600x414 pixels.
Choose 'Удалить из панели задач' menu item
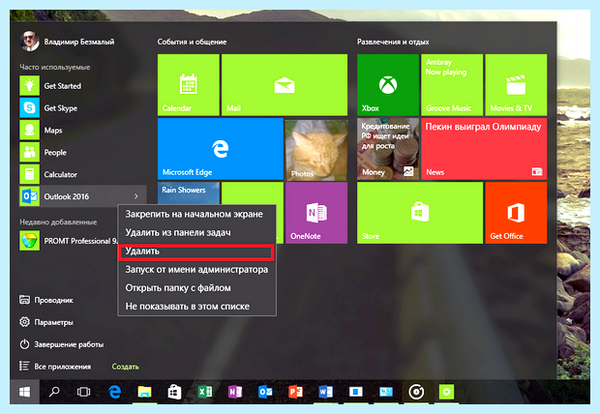(x=197, y=233)
